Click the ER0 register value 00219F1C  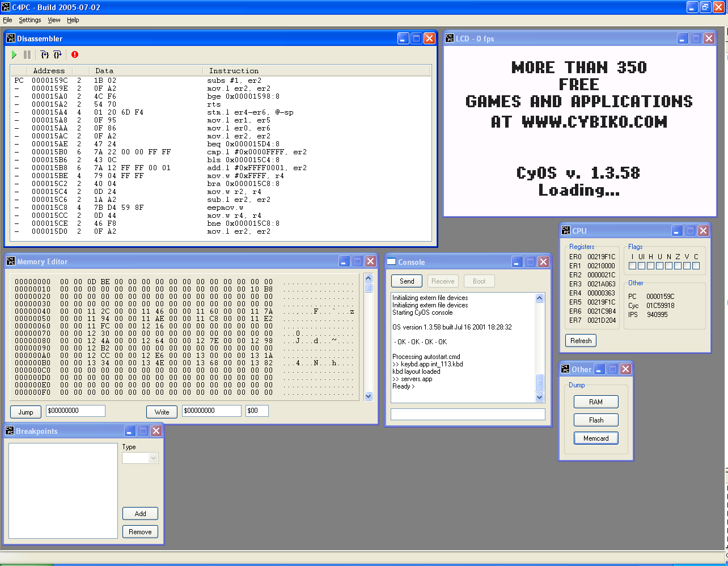[x=601, y=257]
